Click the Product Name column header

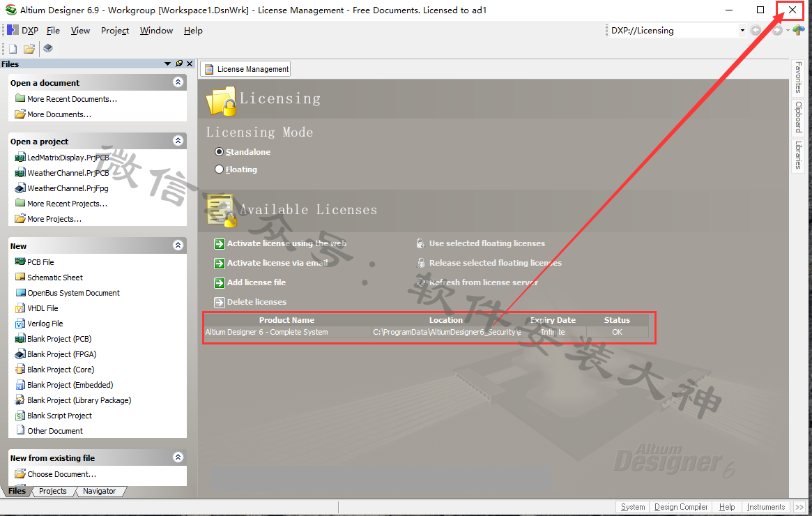[287, 320]
